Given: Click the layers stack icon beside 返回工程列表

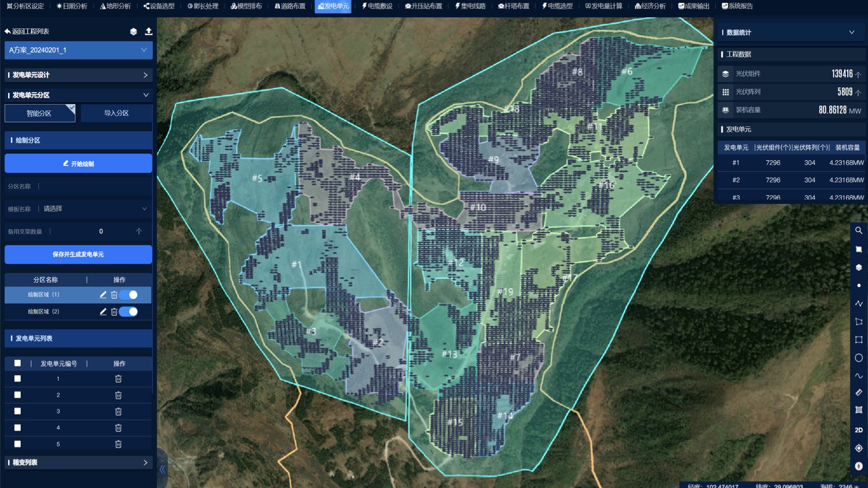Looking at the screenshot, I should click(134, 32).
